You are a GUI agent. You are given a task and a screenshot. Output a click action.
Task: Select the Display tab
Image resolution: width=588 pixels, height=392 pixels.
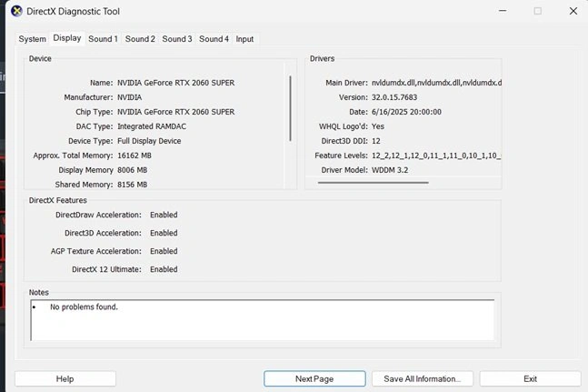click(67, 38)
